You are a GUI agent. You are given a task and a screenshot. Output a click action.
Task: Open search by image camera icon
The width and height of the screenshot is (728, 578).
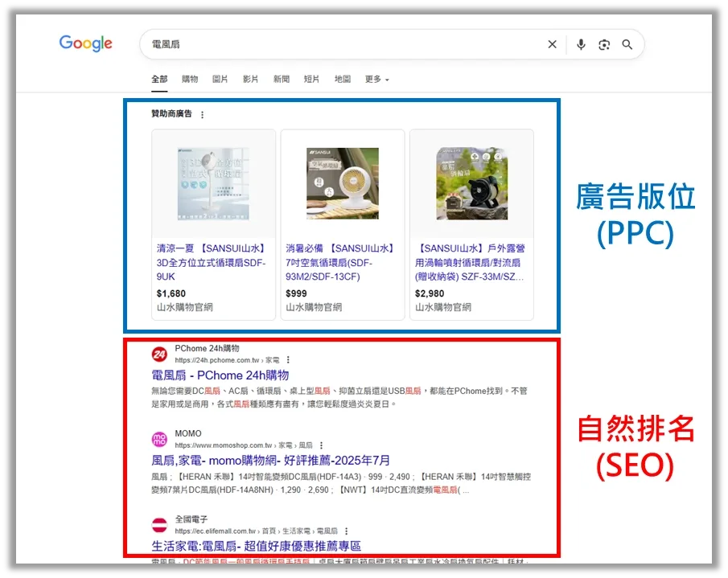click(x=604, y=44)
